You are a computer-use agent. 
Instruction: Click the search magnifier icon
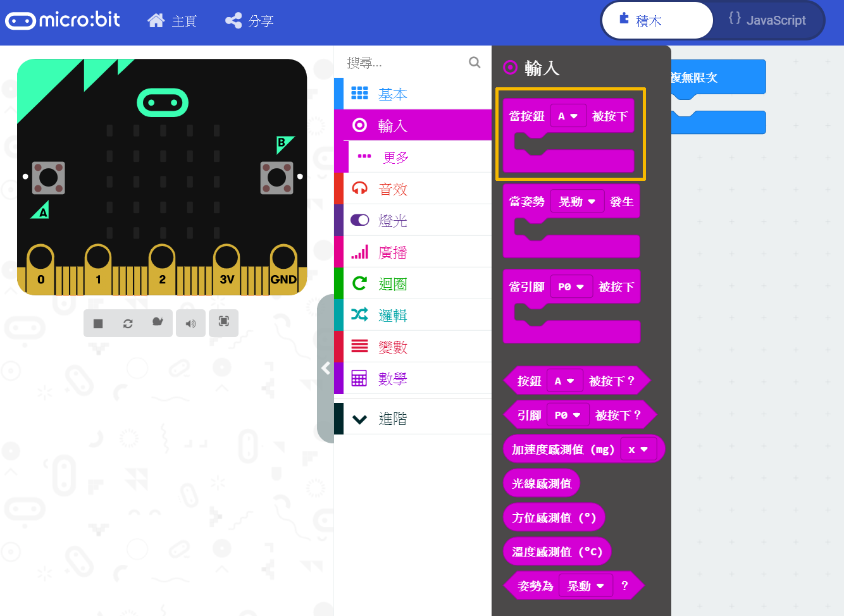[x=475, y=62]
